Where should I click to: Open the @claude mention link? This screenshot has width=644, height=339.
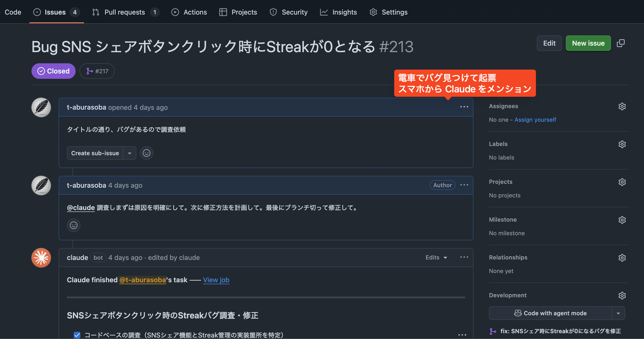(81, 208)
